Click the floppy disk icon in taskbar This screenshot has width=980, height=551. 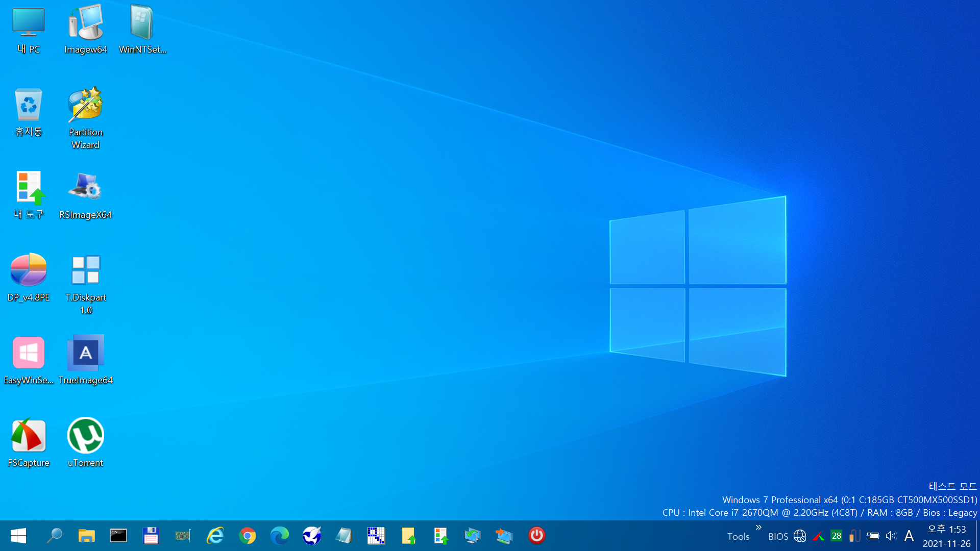[151, 536]
